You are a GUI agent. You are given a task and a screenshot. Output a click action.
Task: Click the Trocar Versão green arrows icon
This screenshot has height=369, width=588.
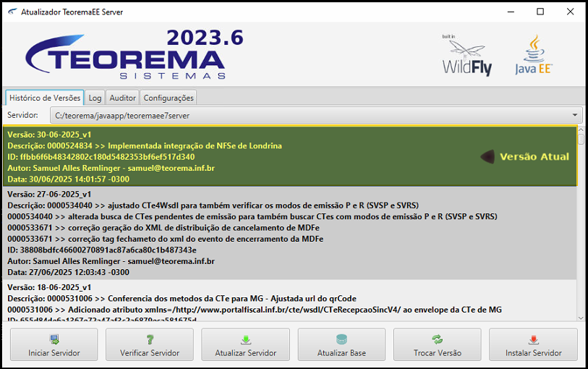coord(438,340)
